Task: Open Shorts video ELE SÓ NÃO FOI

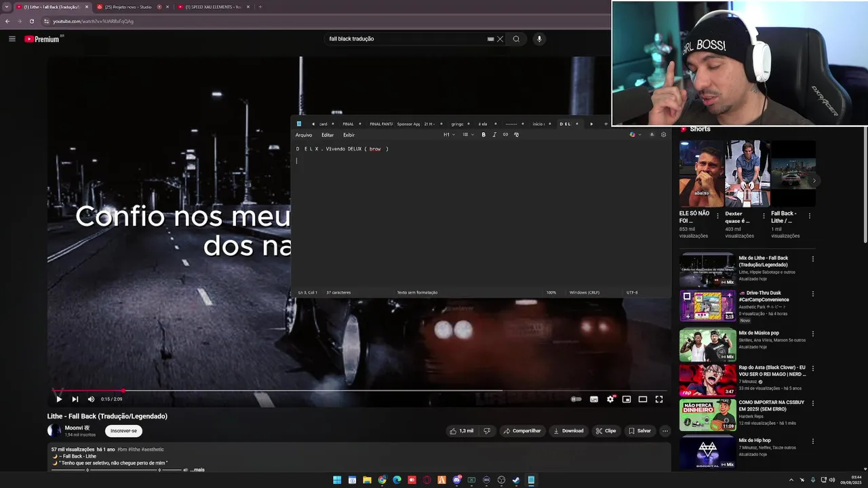Action: 701,174
